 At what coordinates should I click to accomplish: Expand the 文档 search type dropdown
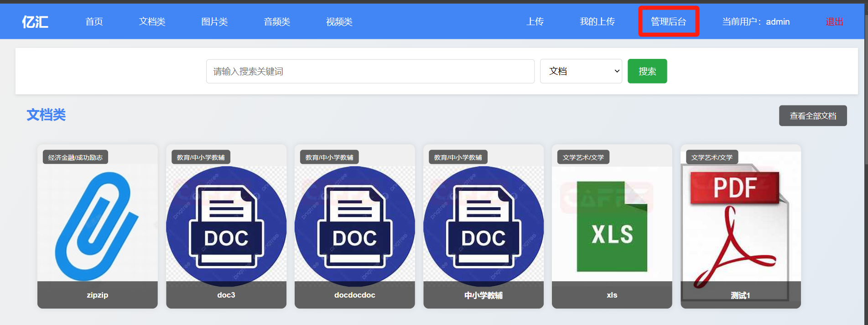pyautogui.click(x=581, y=71)
